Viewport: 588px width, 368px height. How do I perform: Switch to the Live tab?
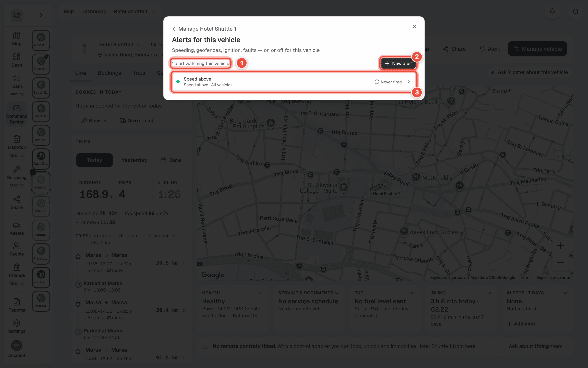tap(80, 73)
